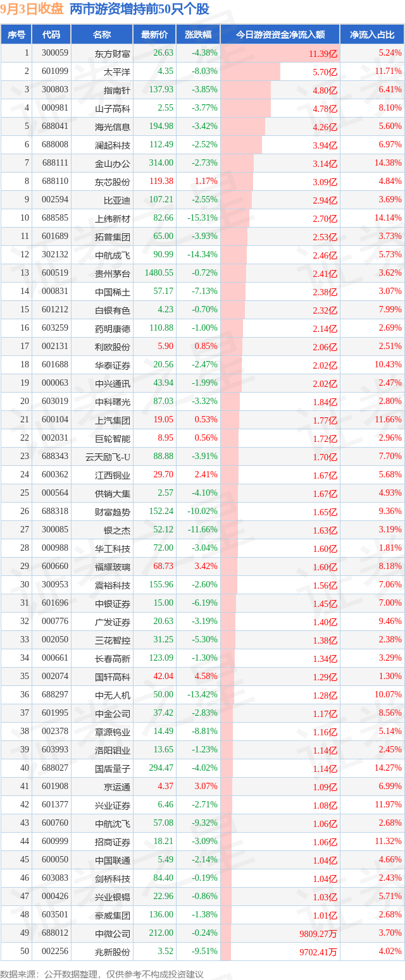
Task: Select the 11.32% ratio for 招商证券
Action: [x=388, y=842]
